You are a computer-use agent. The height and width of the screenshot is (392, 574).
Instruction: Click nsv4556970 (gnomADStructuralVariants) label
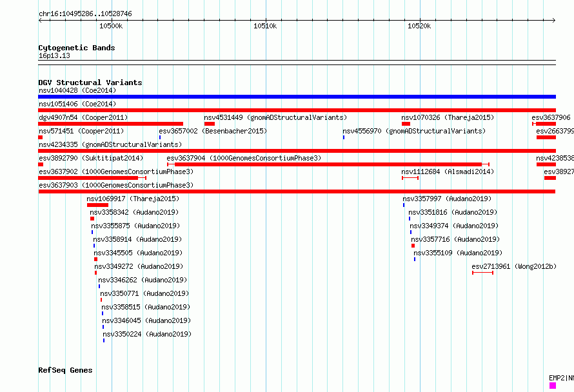(414, 131)
